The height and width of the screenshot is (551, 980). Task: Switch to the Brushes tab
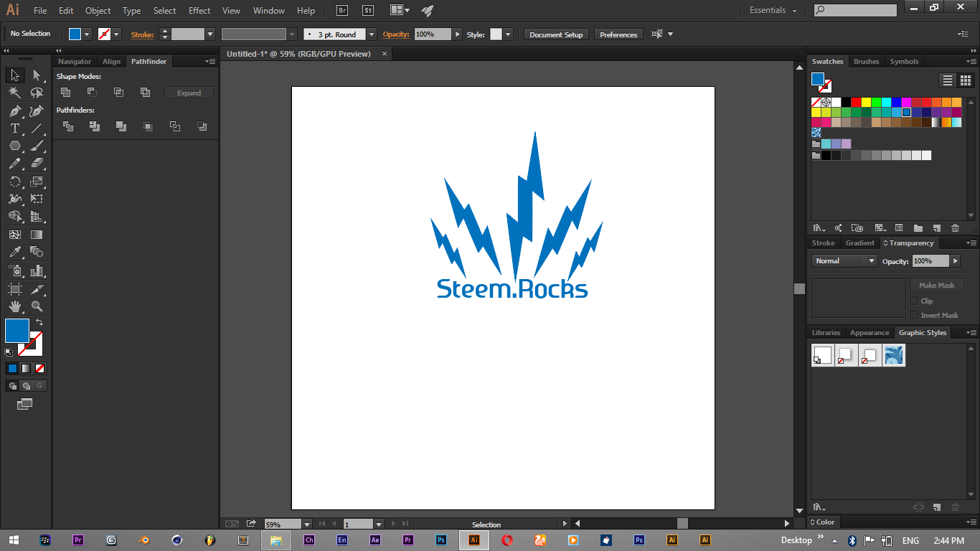(866, 62)
